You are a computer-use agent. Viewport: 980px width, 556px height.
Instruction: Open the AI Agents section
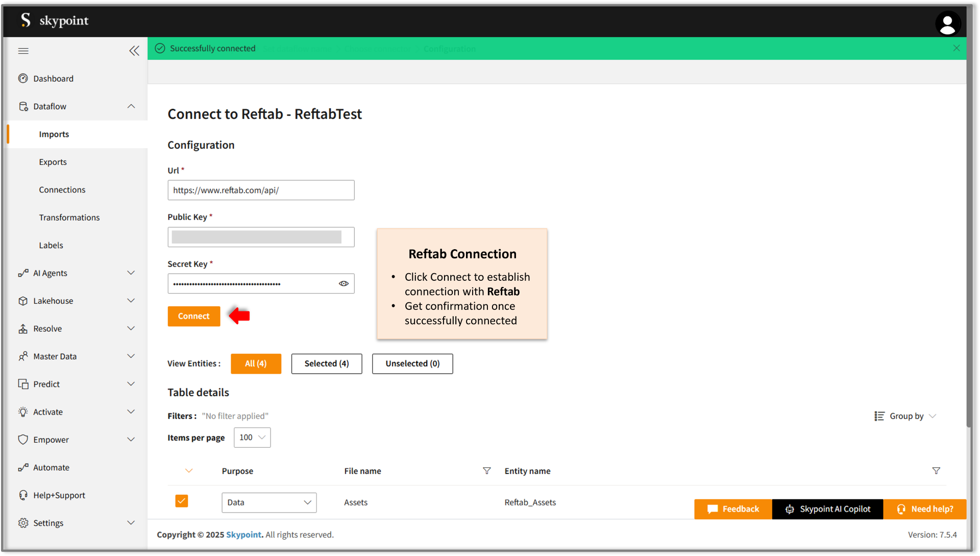click(x=49, y=273)
